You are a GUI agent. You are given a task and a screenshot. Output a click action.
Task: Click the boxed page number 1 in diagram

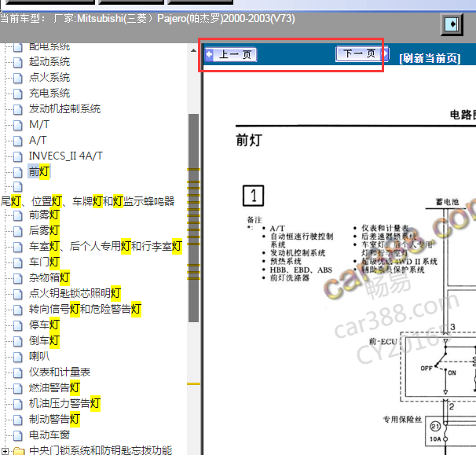[x=253, y=196]
